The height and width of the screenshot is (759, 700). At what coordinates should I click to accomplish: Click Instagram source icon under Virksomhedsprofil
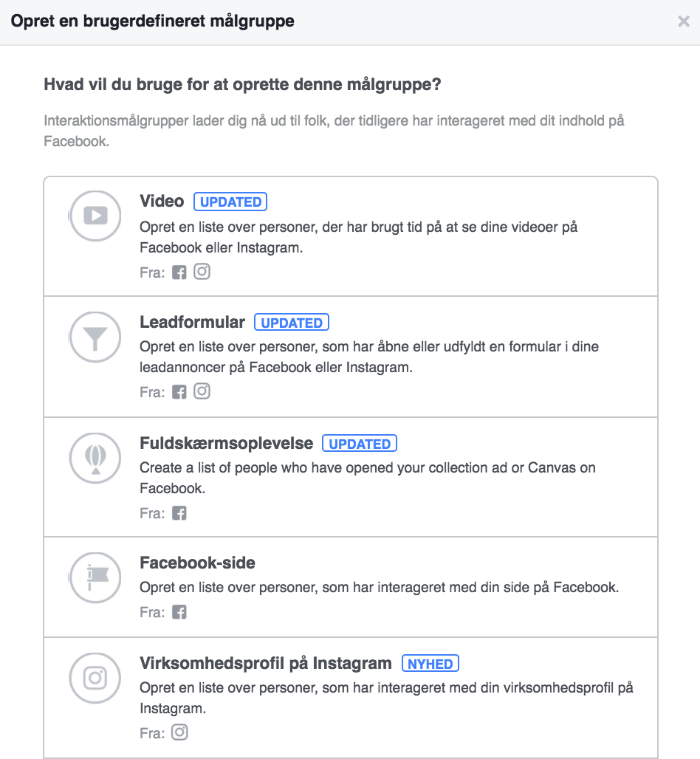tap(179, 732)
